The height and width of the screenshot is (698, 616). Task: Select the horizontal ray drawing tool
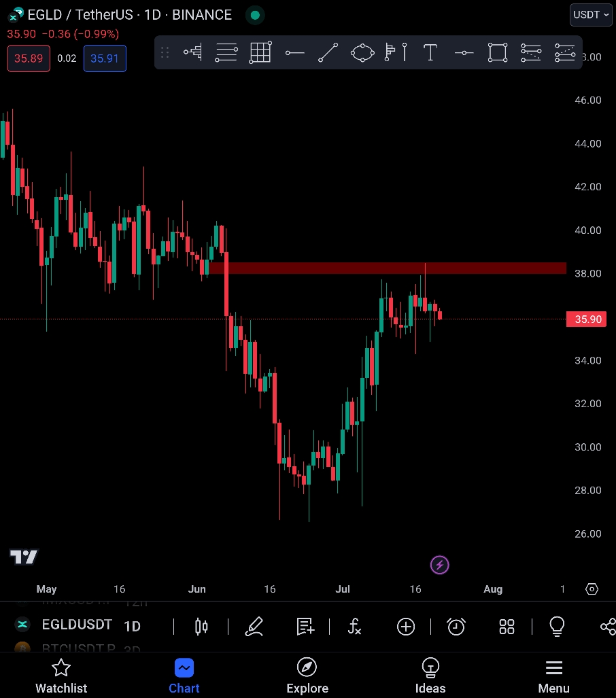[294, 53]
